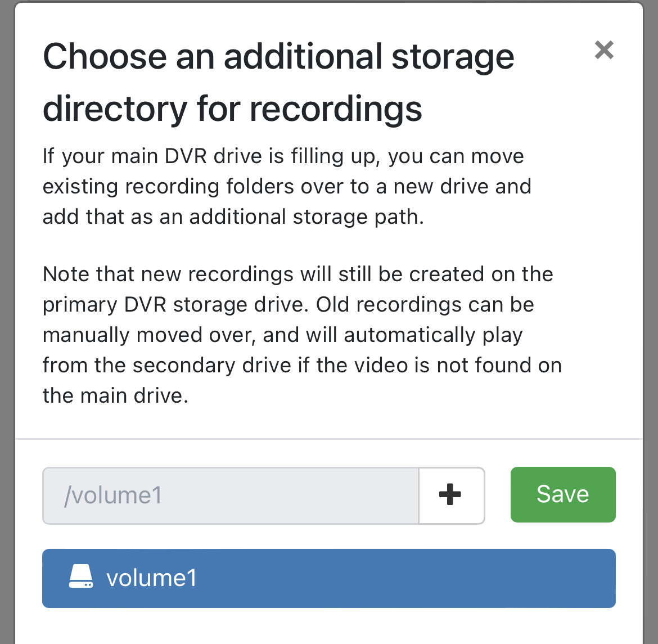Click the "volume1" label in the blue row
The image size is (658, 644).
pyautogui.click(x=151, y=578)
